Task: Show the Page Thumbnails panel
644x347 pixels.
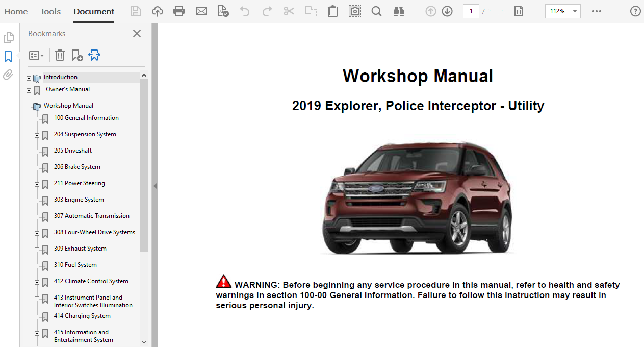Action: tap(8, 38)
